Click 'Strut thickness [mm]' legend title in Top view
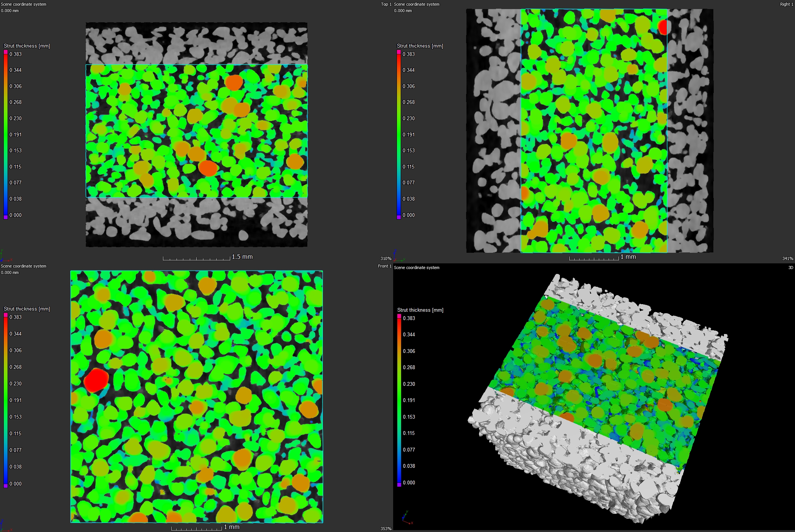Viewport: 795px width, 532px height. tap(27, 46)
